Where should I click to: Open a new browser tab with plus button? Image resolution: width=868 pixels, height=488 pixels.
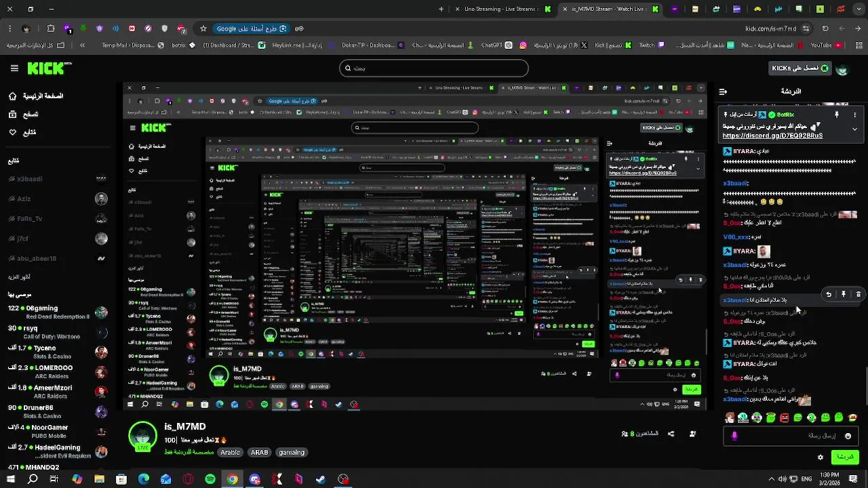tap(441, 9)
